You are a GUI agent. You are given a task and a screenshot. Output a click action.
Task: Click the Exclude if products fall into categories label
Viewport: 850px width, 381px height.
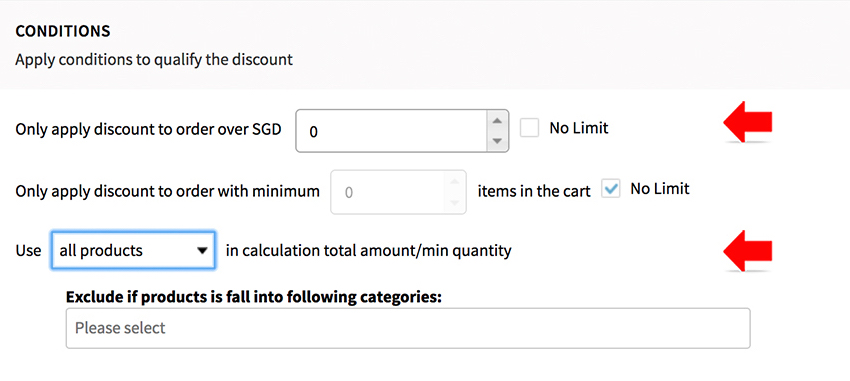[254, 296]
